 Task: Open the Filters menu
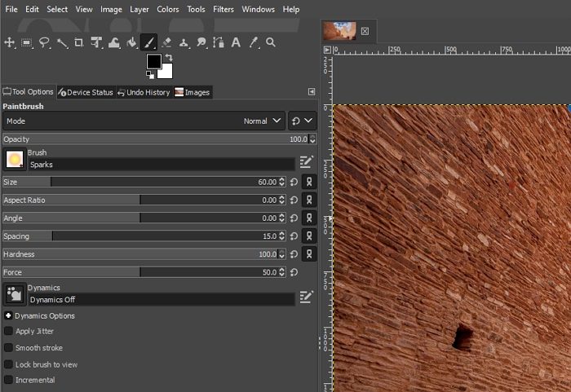[224, 9]
